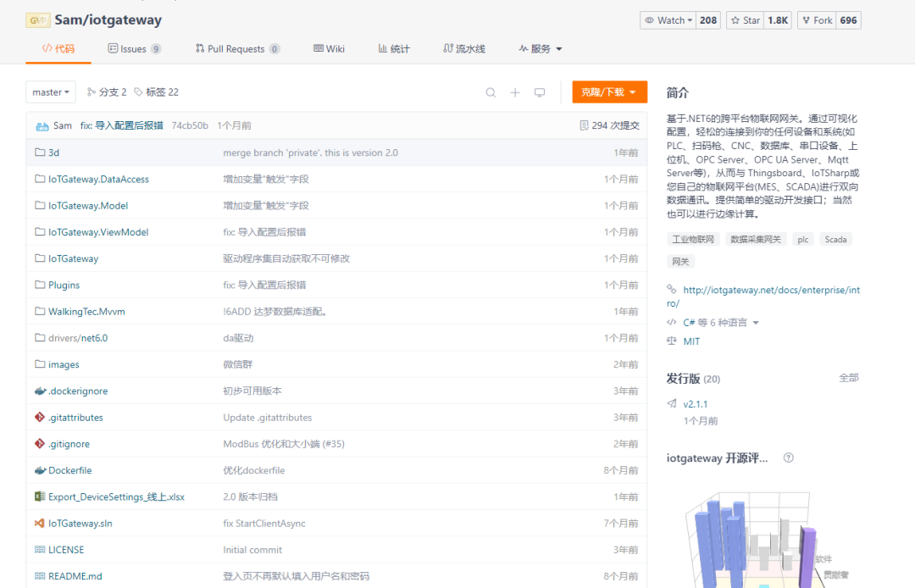Open the Web IDE monitor icon
This screenshot has height=588, width=915.
(x=540, y=92)
